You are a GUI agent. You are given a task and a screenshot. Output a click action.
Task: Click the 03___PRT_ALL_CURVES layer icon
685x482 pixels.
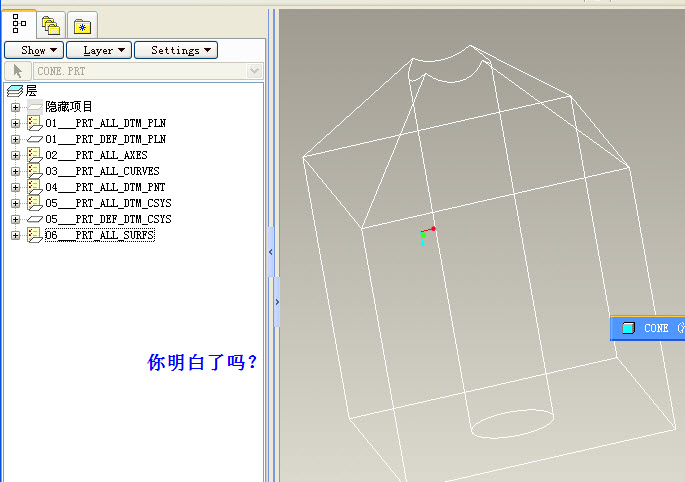pos(35,171)
